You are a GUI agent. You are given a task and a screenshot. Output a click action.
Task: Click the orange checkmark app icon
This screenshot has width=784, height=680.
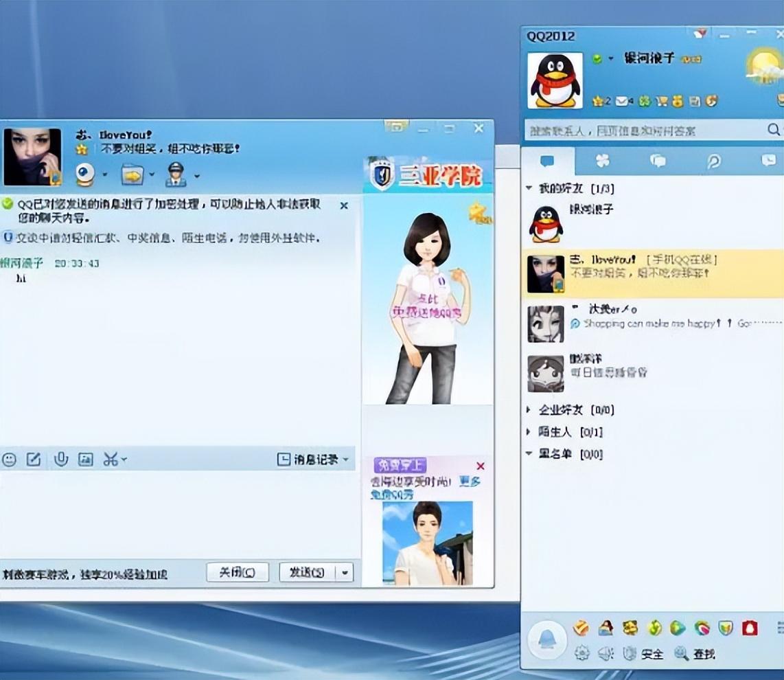coord(581,628)
